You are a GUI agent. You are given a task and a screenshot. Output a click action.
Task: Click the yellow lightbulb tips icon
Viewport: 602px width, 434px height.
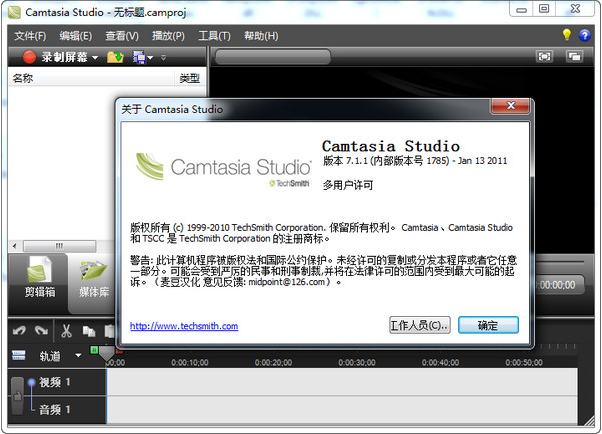point(567,35)
